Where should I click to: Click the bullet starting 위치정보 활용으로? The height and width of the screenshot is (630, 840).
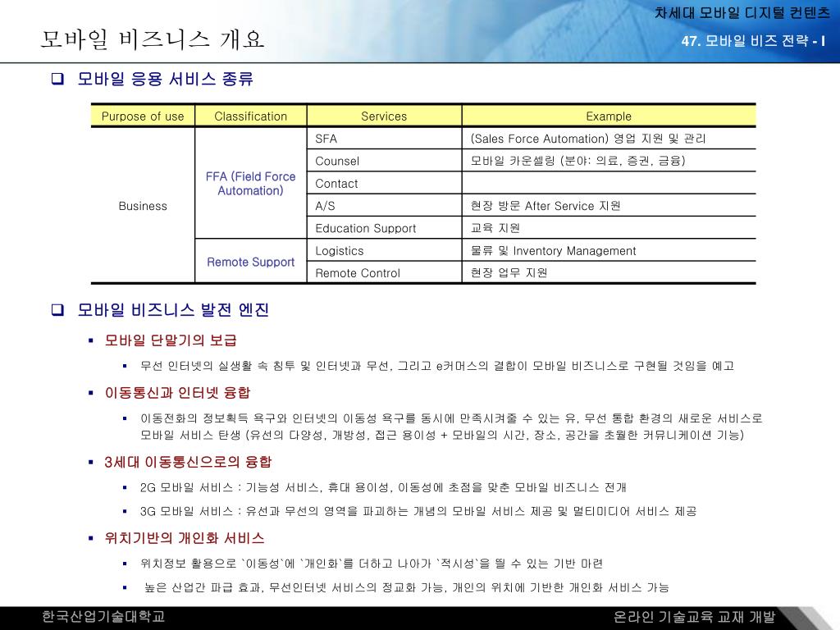[x=372, y=564]
